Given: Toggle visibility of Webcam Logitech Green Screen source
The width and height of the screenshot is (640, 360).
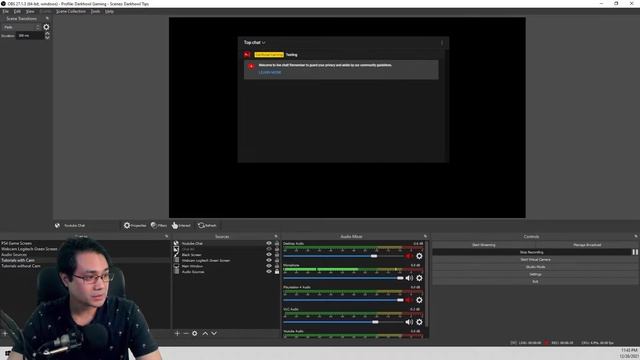Looking at the screenshot, I should click(269, 260).
